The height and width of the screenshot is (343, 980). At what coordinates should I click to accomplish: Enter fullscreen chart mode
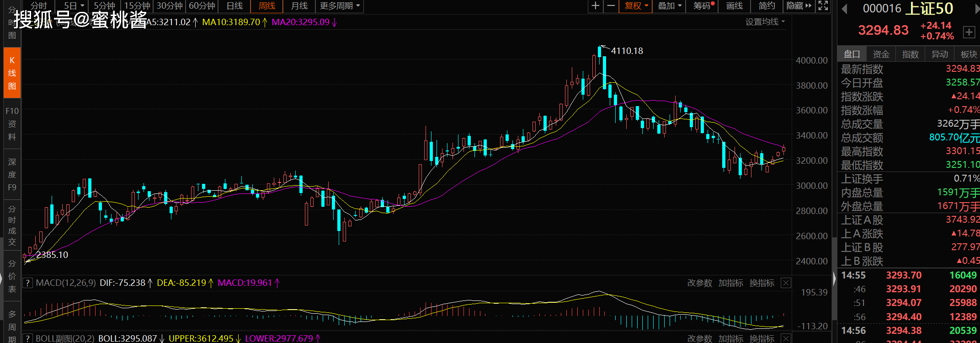[823, 6]
